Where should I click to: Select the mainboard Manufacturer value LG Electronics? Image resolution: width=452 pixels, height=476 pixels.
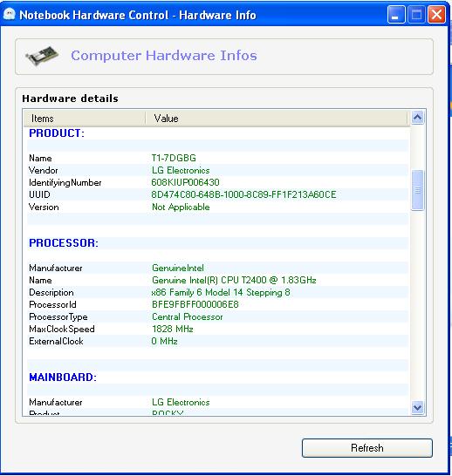[181, 402]
